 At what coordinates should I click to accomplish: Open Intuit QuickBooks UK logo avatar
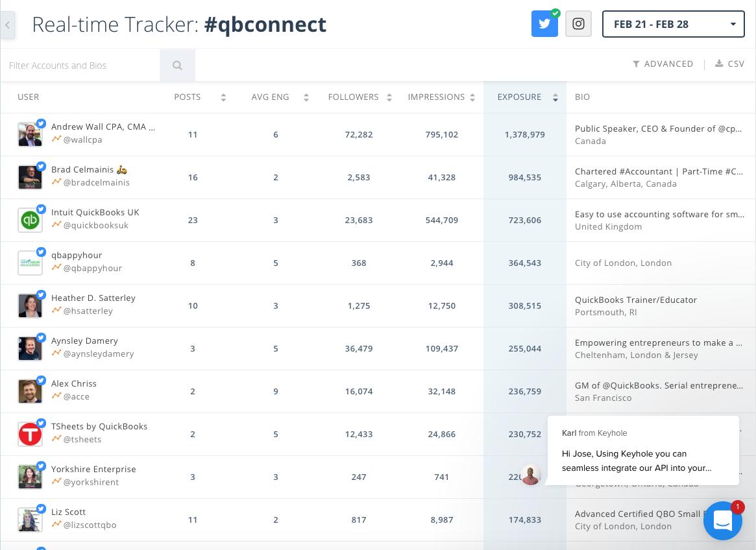[x=30, y=221]
